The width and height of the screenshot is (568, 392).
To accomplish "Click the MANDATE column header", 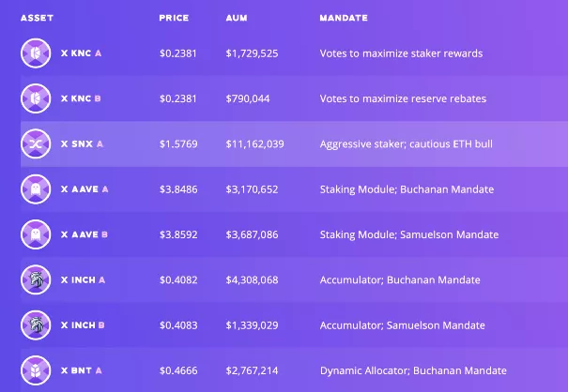I will [343, 18].
